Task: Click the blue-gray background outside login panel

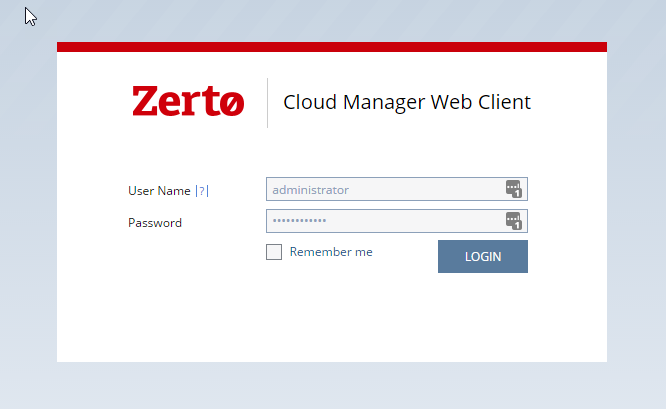Action: tap(332, 386)
